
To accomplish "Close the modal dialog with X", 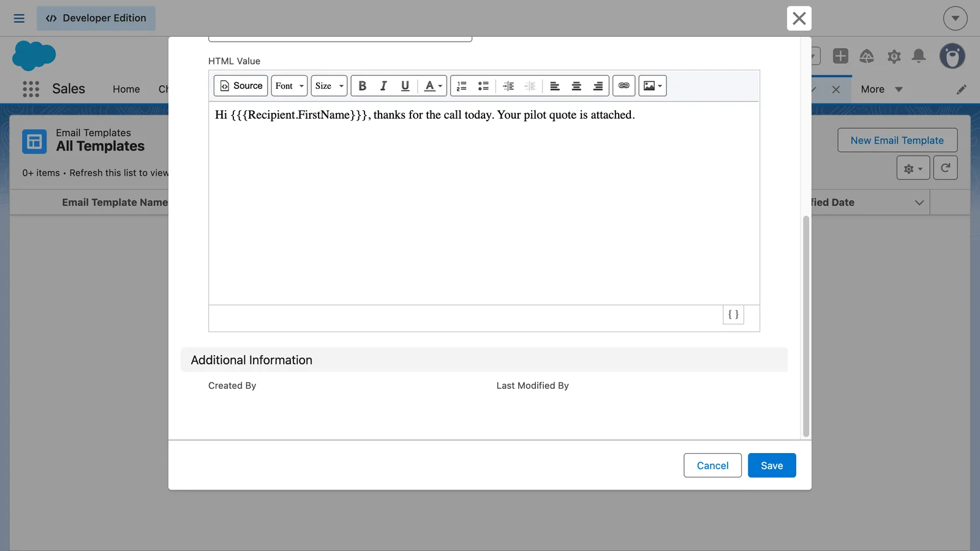I will click(x=799, y=18).
